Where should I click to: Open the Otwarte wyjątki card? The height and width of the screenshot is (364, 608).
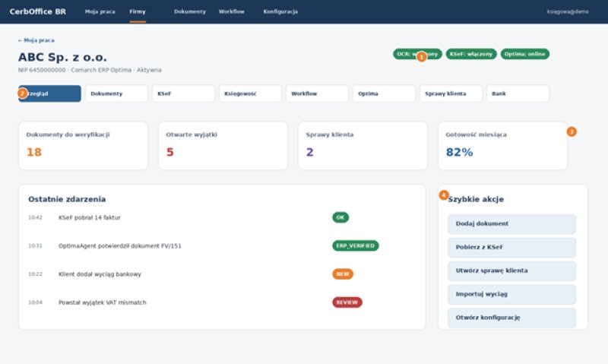[223, 145]
